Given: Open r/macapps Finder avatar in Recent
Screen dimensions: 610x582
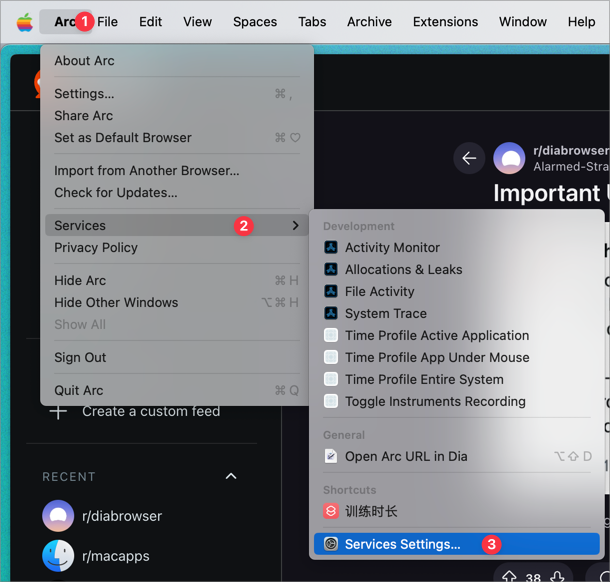Looking at the screenshot, I should click(58, 556).
